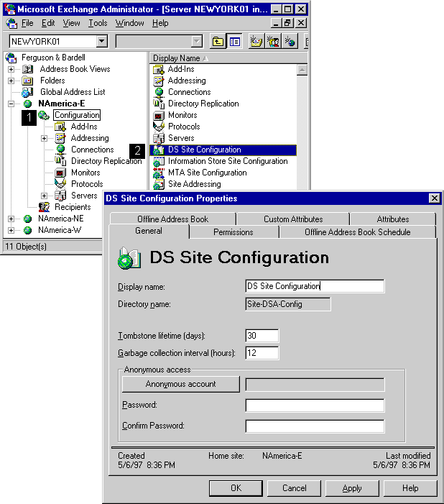
Task: Click the Apply button
Action: 352,488
